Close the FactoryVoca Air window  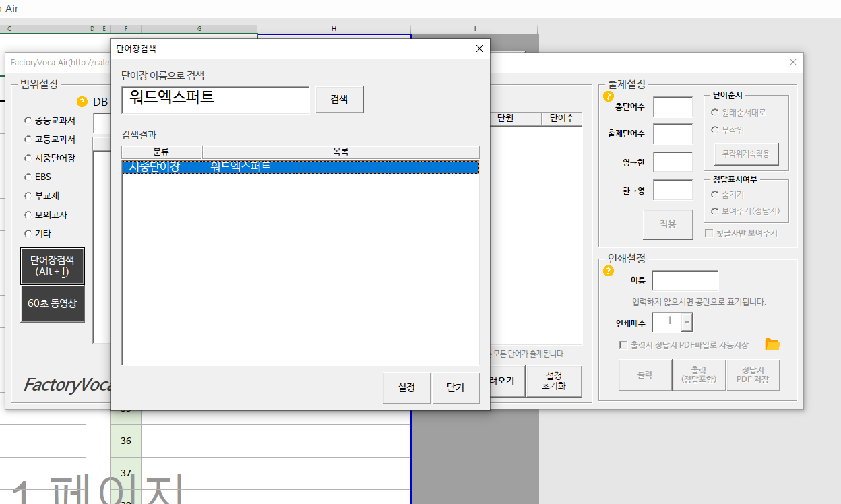792,62
